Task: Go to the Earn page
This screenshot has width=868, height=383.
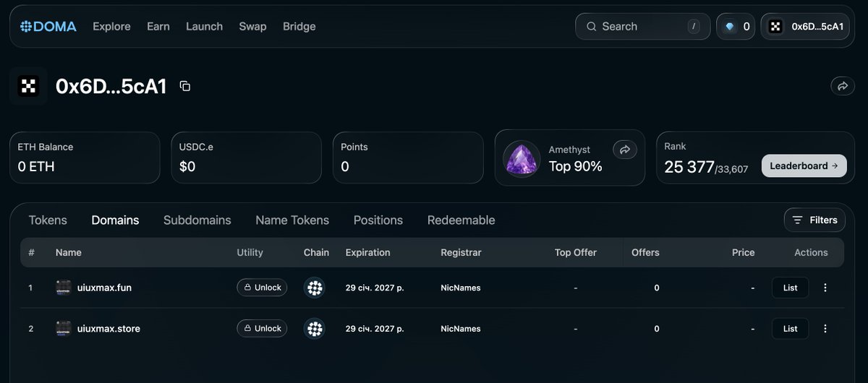Action: pos(158,27)
